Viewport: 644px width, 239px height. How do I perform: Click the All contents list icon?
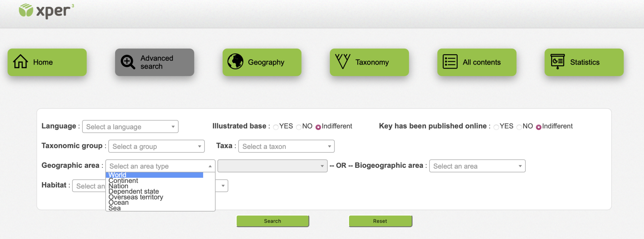tap(450, 62)
